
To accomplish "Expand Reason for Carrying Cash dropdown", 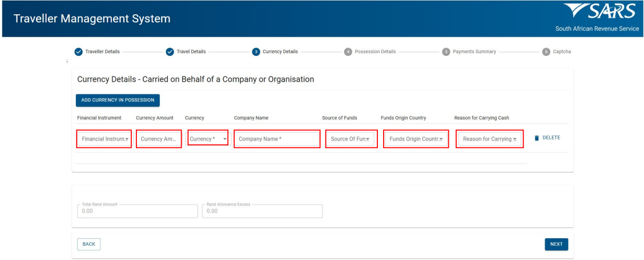I will tap(490, 139).
